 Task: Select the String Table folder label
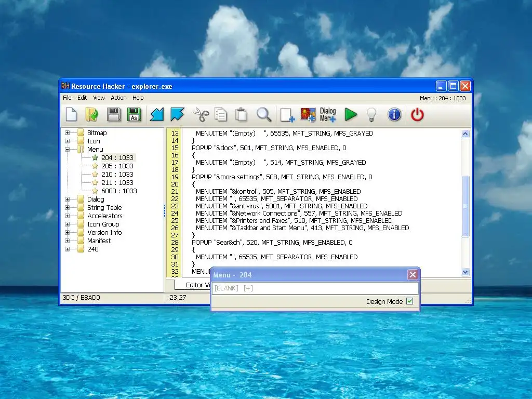pos(104,208)
